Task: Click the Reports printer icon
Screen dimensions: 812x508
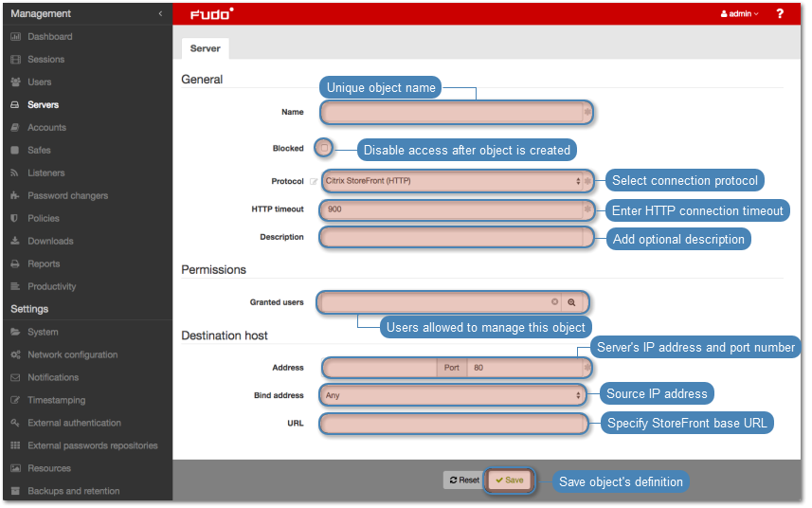Action: pyautogui.click(x=15, y=263)
